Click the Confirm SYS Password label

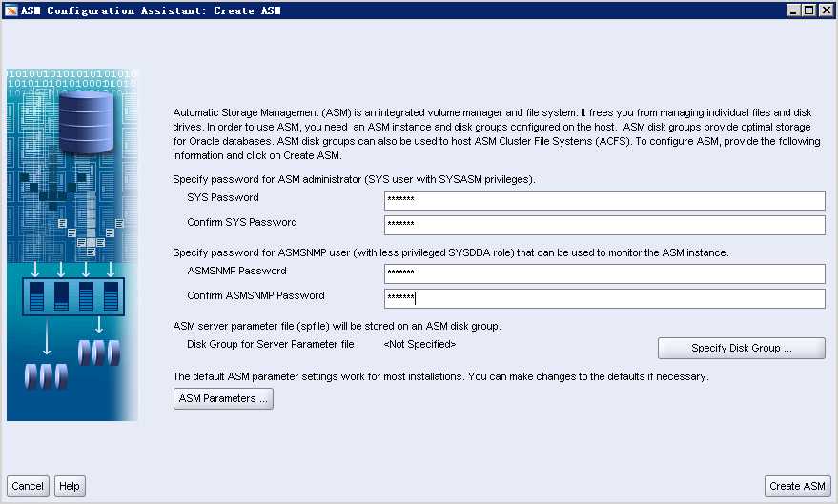(x=241, y=223)
